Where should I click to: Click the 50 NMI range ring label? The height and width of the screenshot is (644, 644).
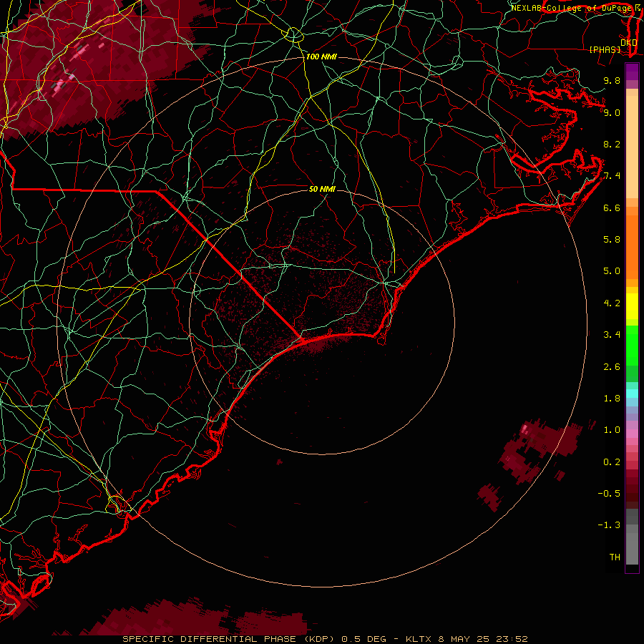pyautogui.click(x=322, y=189)
